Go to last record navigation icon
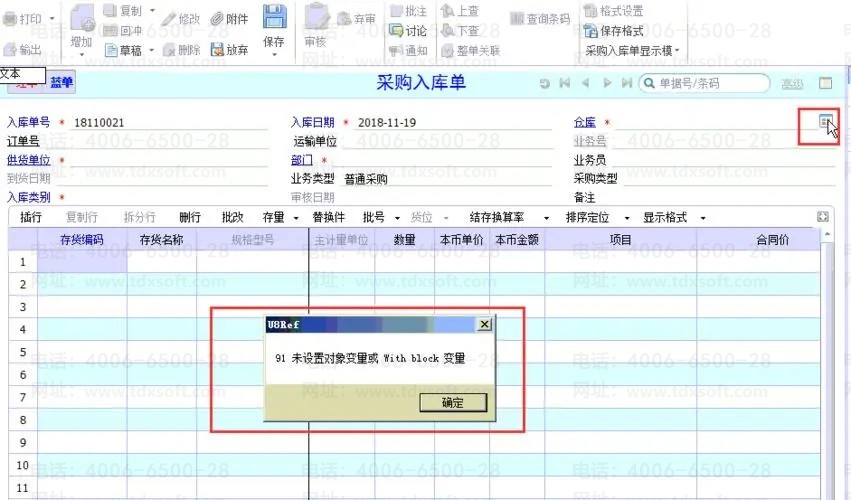 pos(627,83)
